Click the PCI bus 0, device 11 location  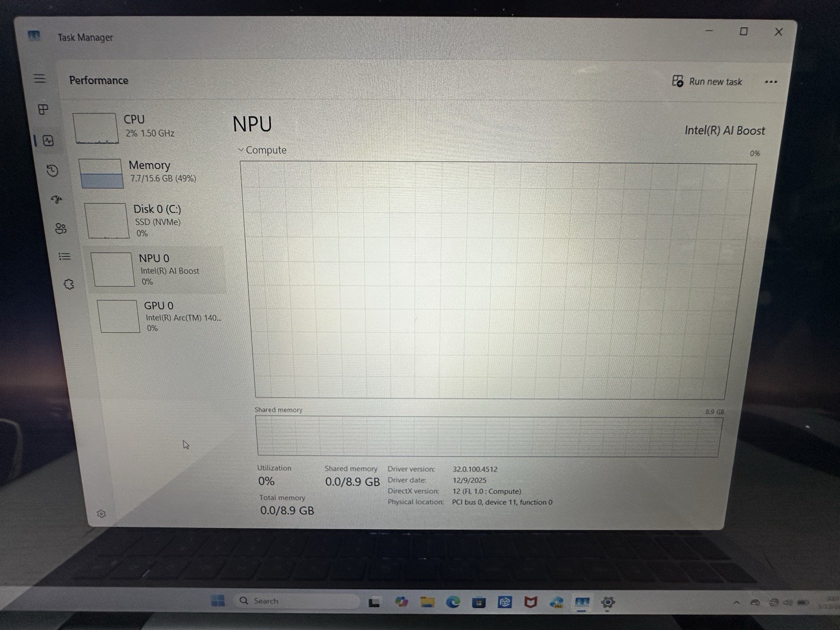pyautogui.click(x=502, y=502)
